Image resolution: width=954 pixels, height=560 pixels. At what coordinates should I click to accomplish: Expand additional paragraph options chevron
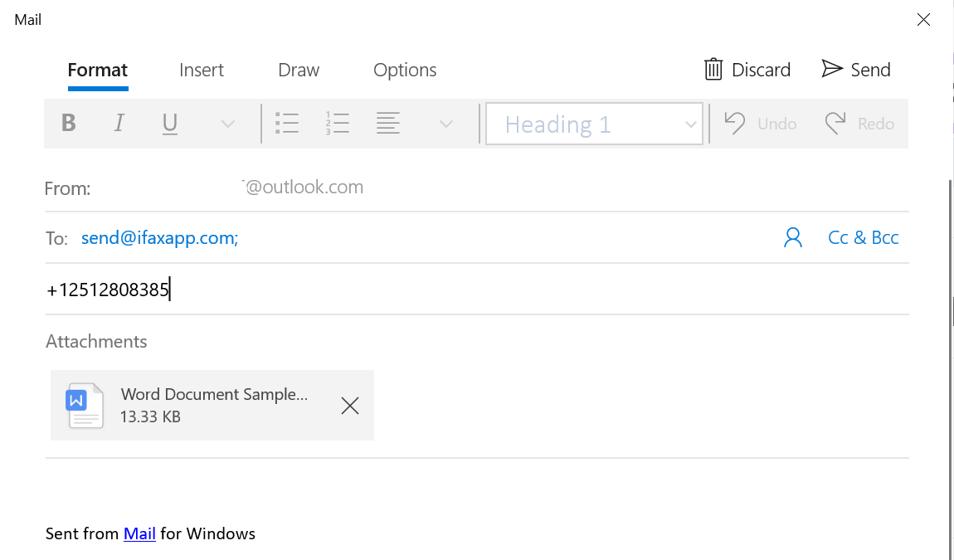tap(446, 123)
